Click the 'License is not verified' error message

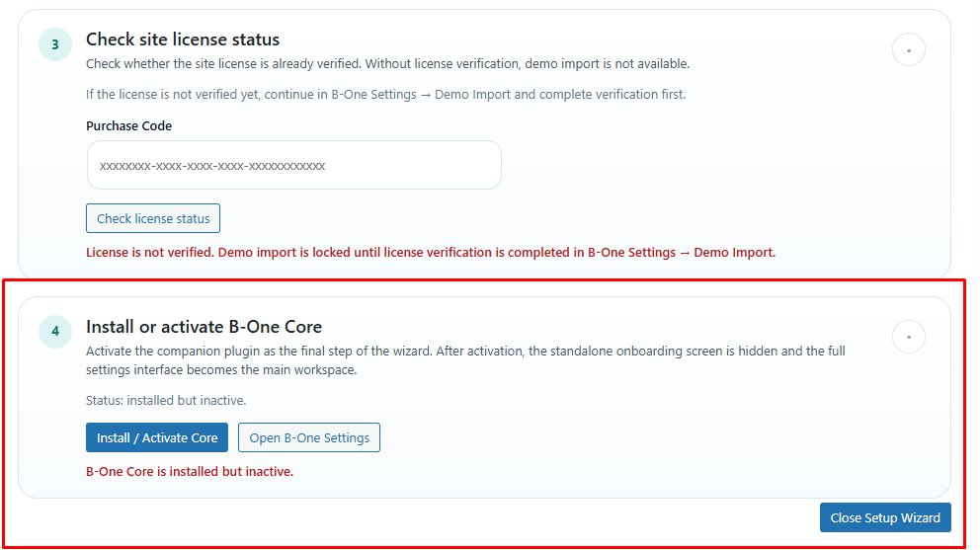click(x=430, y=252)
